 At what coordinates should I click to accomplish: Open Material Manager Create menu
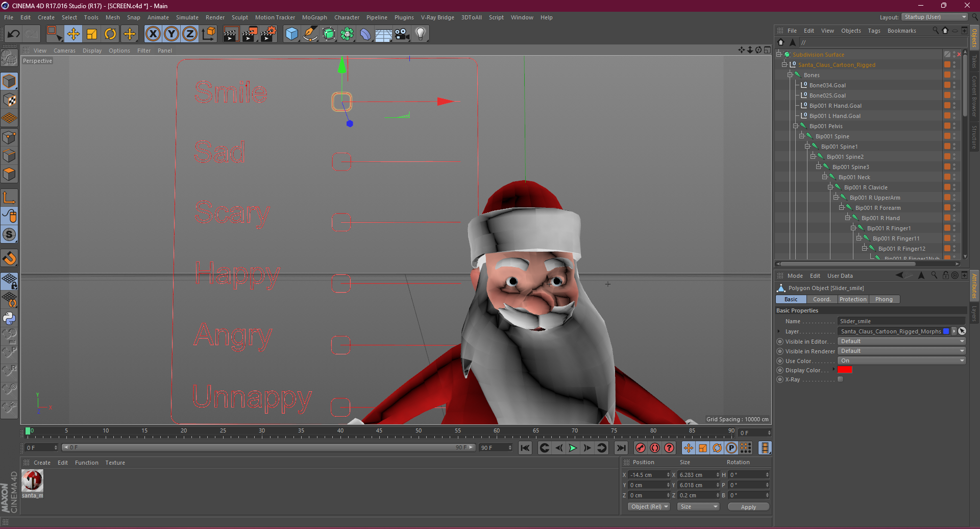(x=42, y=463)
